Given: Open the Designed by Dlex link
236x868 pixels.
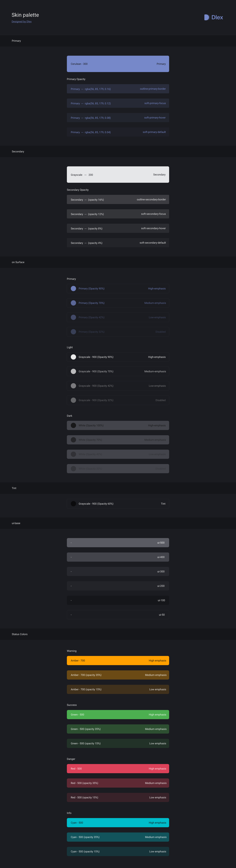Looking at the screenshot, I should click(x=22, y=22).
